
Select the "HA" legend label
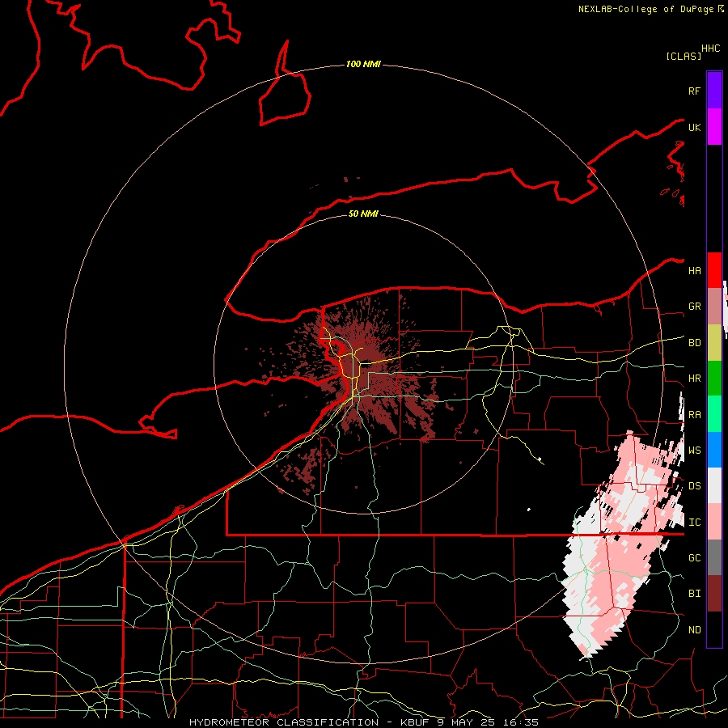694,271
